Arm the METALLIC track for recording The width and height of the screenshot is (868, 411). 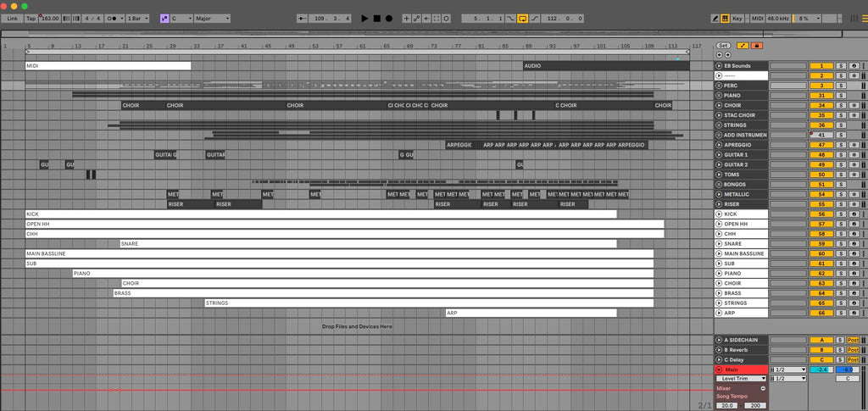[x=854, y=194]
